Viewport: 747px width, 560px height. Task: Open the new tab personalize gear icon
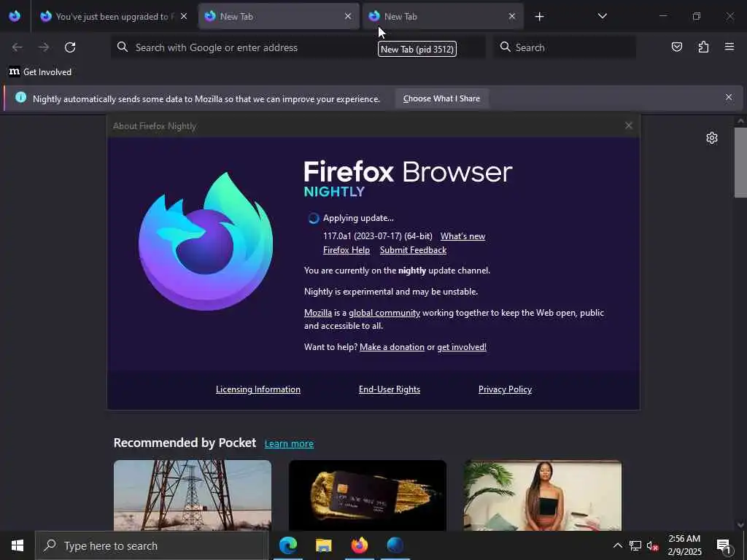[x=712, y=138]
